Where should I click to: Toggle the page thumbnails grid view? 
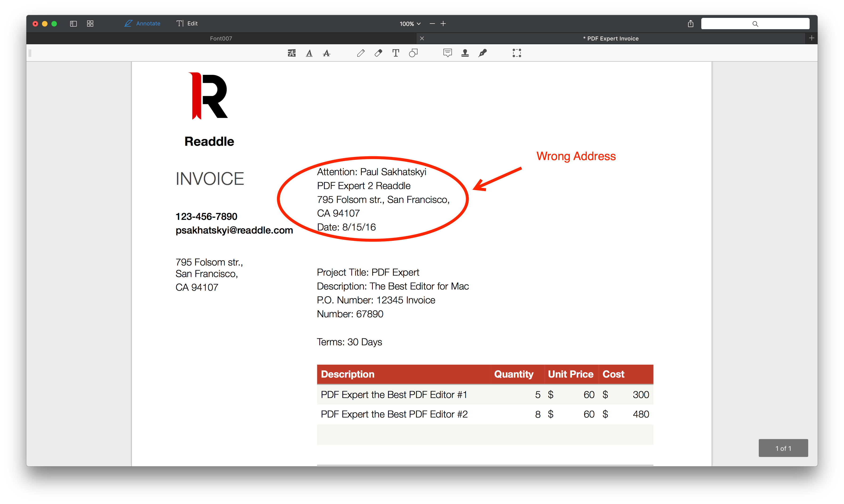[x=90, y=24]
